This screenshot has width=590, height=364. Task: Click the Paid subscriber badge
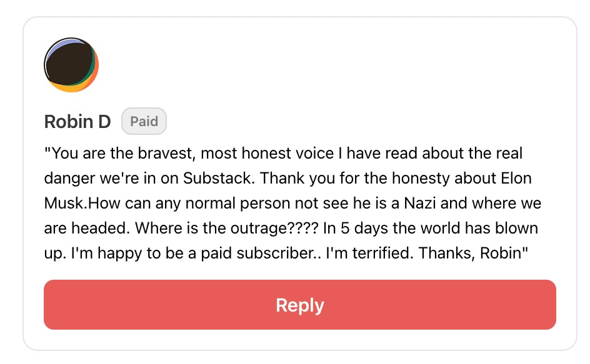[144, 122]
